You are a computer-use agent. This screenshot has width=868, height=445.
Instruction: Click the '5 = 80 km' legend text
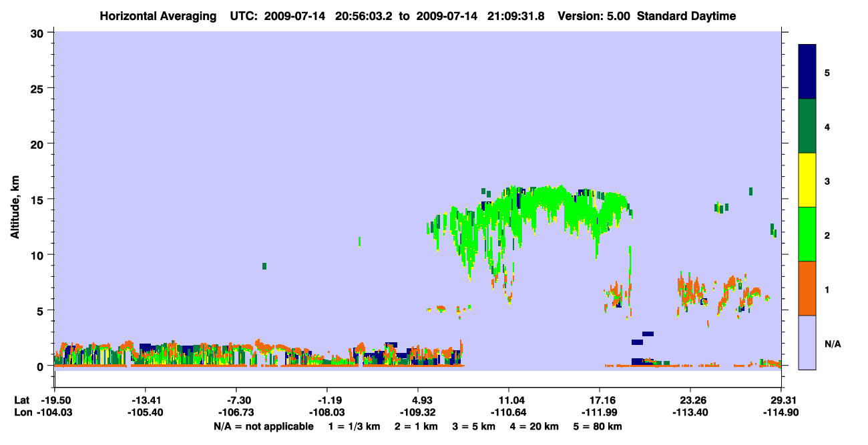click(597, 426)
